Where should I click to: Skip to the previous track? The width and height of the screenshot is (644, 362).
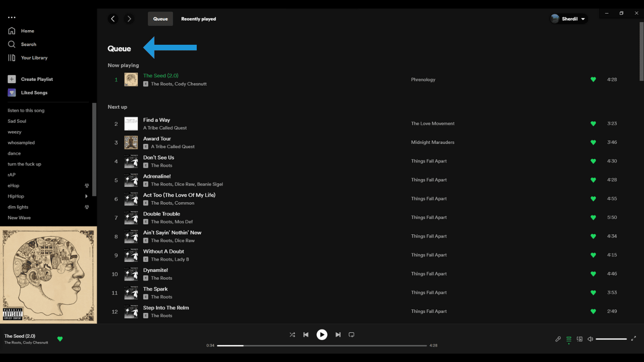pyautogui.click(x=306, y=334)
